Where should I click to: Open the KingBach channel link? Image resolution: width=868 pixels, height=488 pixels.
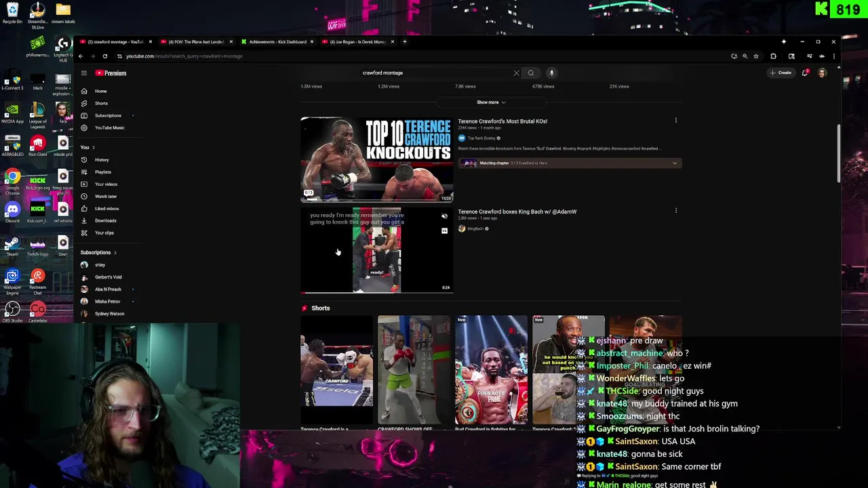[x=475, y=228]
